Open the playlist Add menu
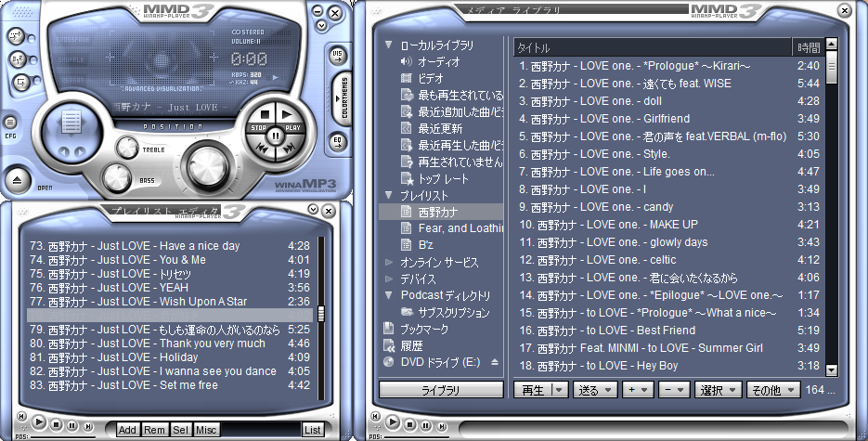868x441 pixels. coord(127,429)
